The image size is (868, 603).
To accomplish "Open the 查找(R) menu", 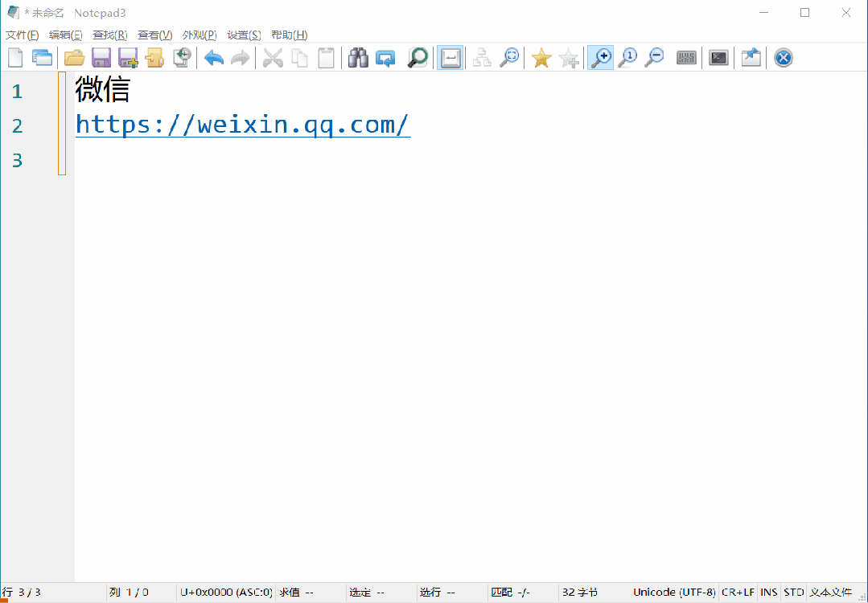I will (109, 35).
